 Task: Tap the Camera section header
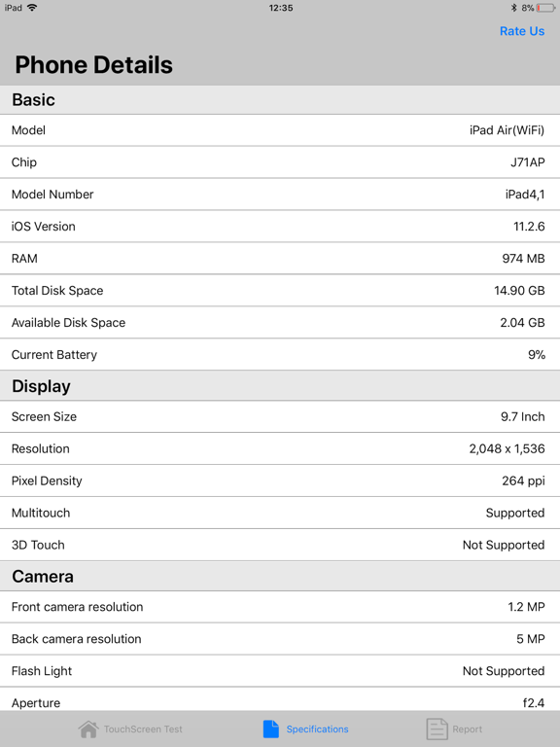coord(280,577)
